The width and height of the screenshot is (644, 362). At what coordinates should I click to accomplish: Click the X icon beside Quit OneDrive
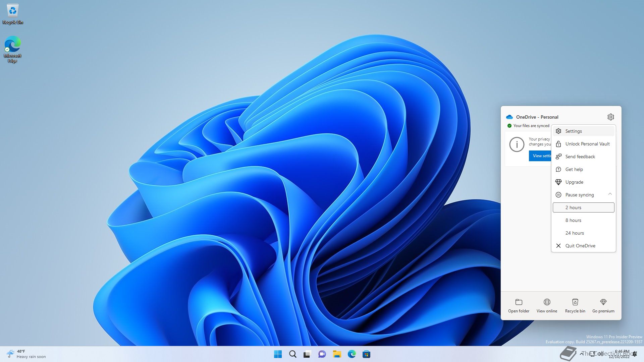(x=558, y=246)
